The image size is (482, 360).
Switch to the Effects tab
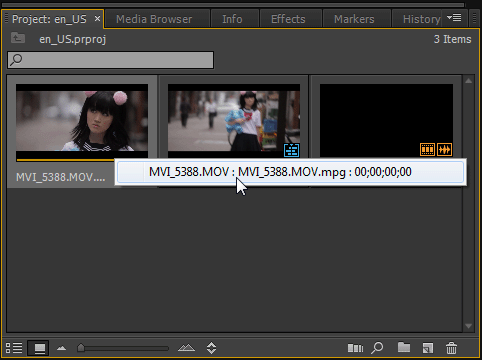pos(288,19)
